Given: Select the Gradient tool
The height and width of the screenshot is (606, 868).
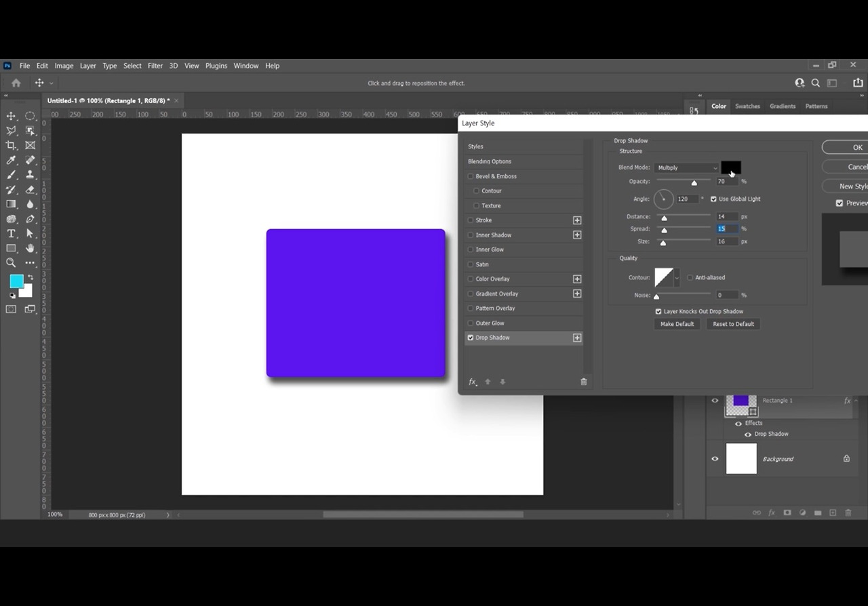Looking at the screenshot, I should 11,204.
